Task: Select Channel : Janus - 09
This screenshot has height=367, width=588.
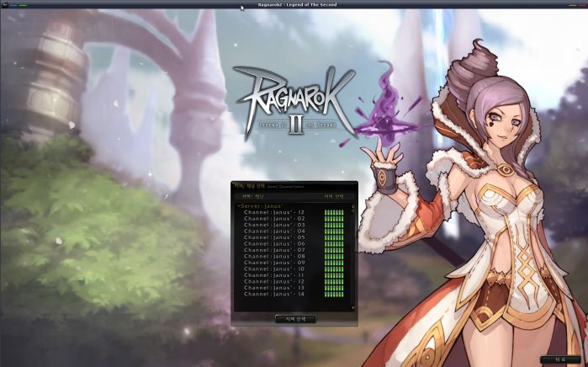Action: point(274,263)
